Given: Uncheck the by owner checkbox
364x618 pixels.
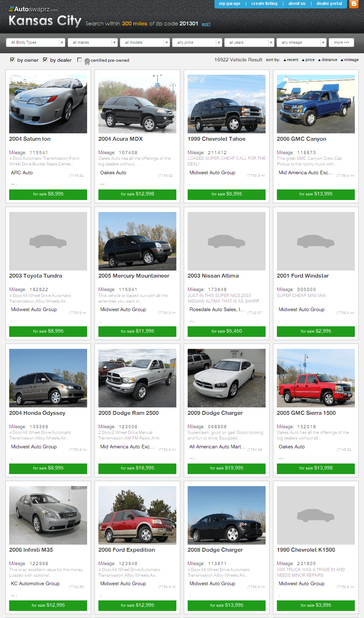Looking at the screenshot, I should coord(12,60).
